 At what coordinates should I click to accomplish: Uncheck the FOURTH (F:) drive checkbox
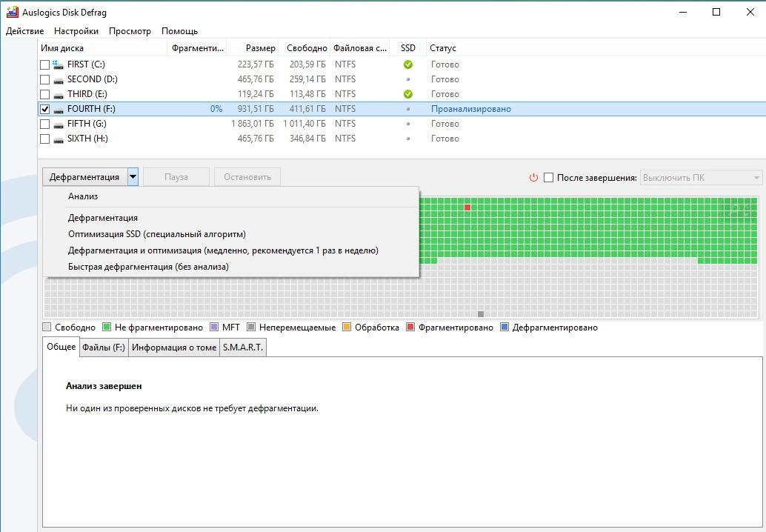coord(45,109)
